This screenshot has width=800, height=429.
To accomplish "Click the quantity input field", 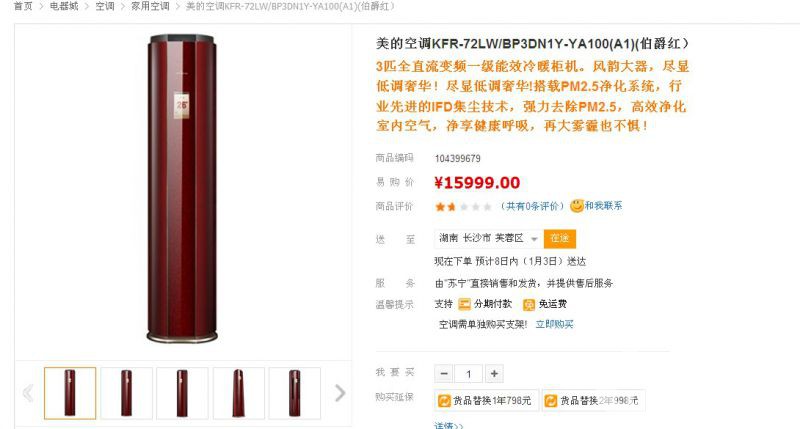I will 468,374.
